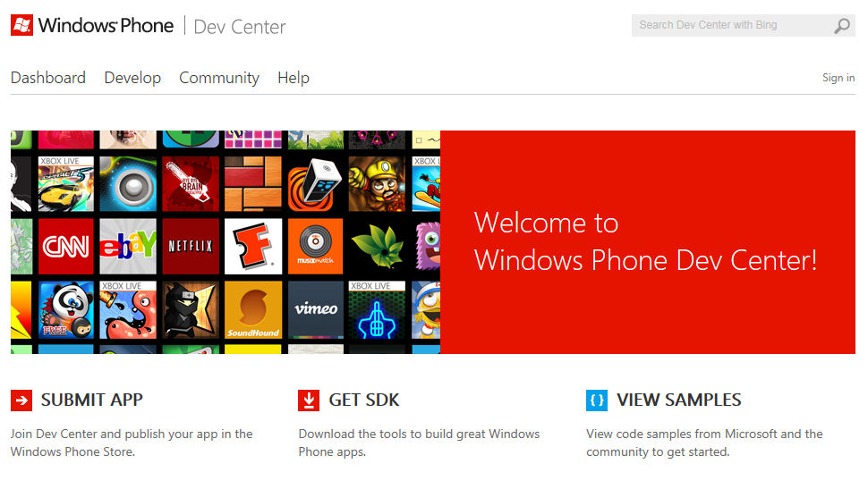
Task: Select the eBay app tile
Action: pos(128,246)
